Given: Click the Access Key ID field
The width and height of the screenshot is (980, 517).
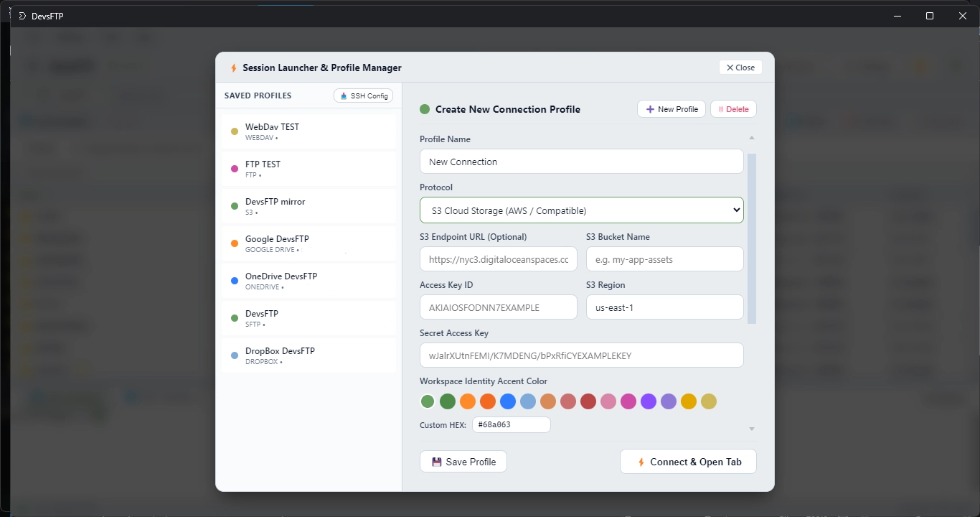Looking at the screenshot, I should (x=499, y=307).
